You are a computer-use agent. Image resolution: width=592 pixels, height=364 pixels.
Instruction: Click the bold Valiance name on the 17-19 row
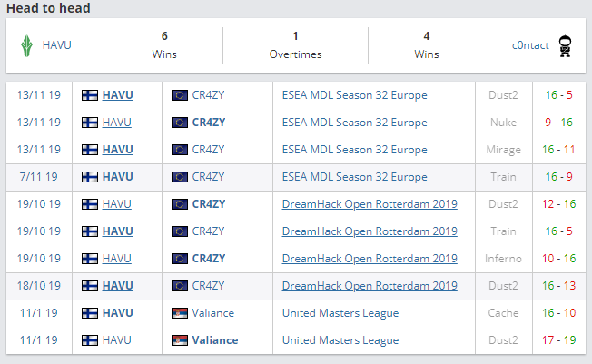point(215,340)
